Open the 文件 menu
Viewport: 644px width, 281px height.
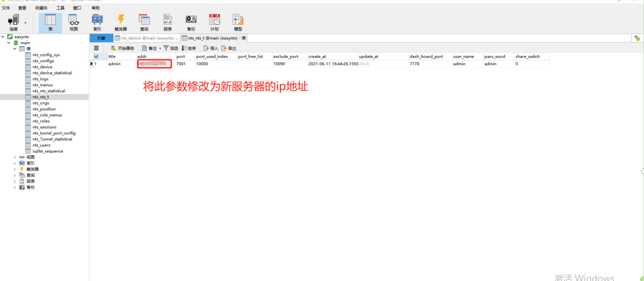(x=6, y=8)
